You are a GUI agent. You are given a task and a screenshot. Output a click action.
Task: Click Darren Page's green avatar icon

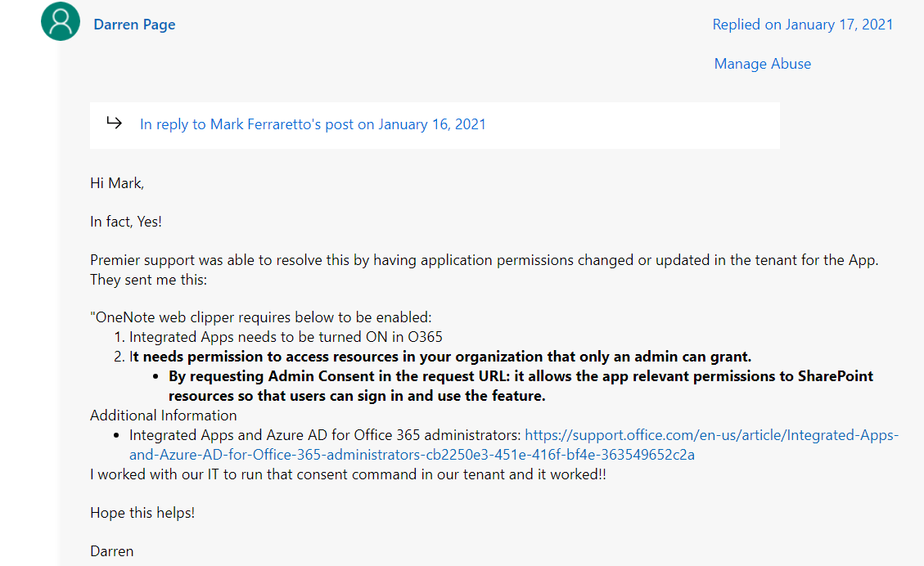click(x=60, y=21)
